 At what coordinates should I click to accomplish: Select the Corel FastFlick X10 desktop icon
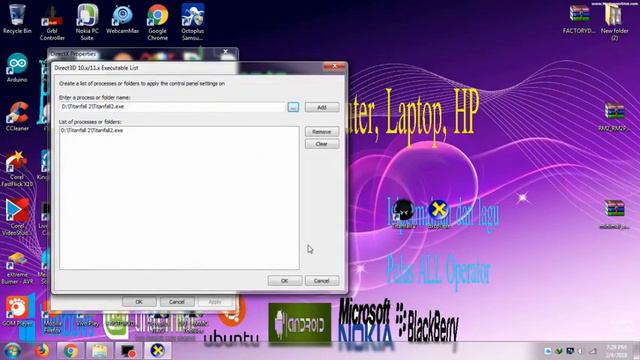(x=17, y=169)
